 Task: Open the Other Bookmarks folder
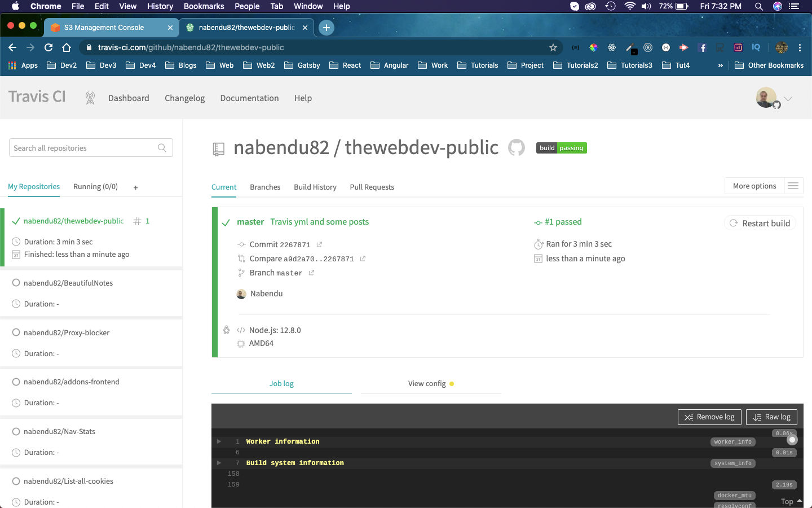tap(769, 65)
